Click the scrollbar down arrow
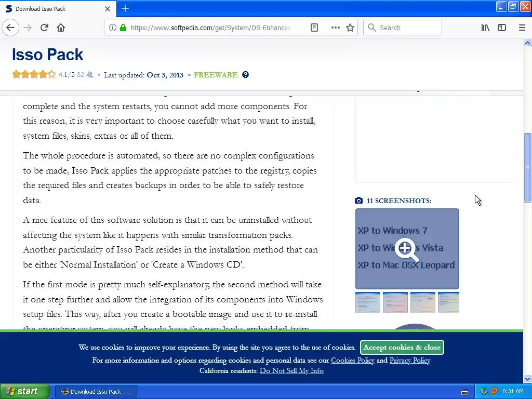 tap(527, 379)
